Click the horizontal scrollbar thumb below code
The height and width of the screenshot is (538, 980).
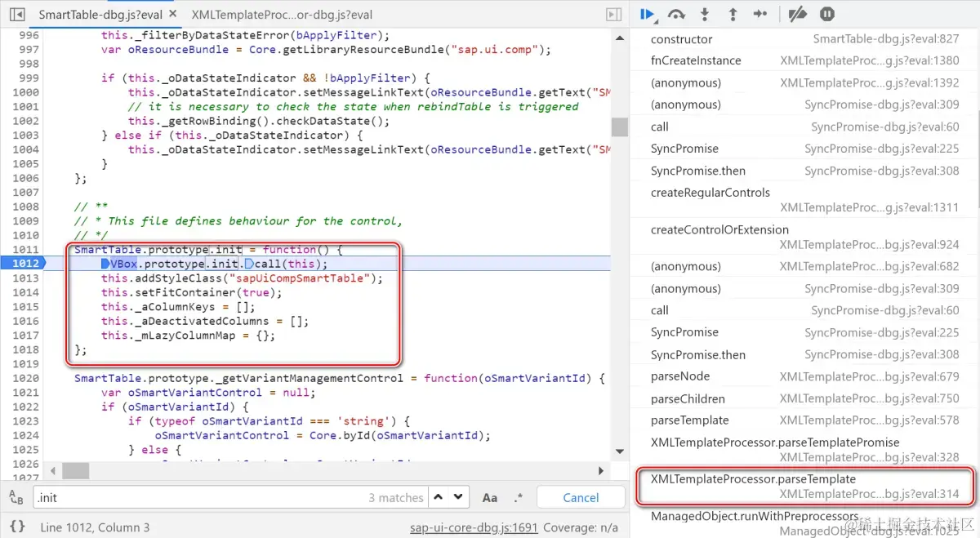coord(75,471)
